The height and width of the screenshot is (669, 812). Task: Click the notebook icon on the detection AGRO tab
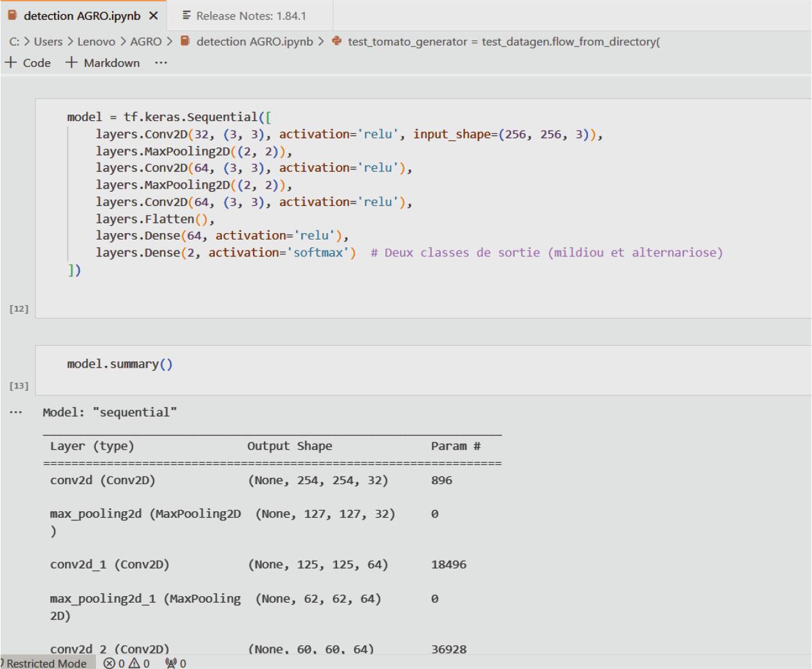click(12, 15)
